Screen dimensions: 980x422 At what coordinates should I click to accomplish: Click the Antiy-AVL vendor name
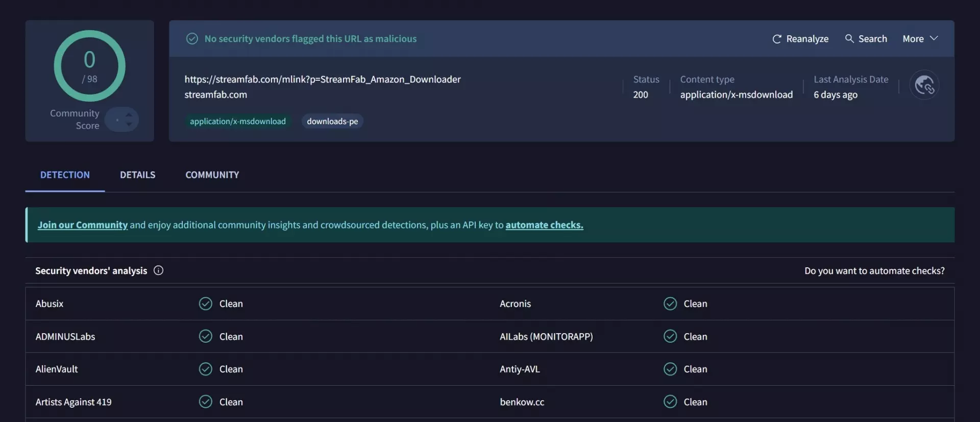[520, 369]
